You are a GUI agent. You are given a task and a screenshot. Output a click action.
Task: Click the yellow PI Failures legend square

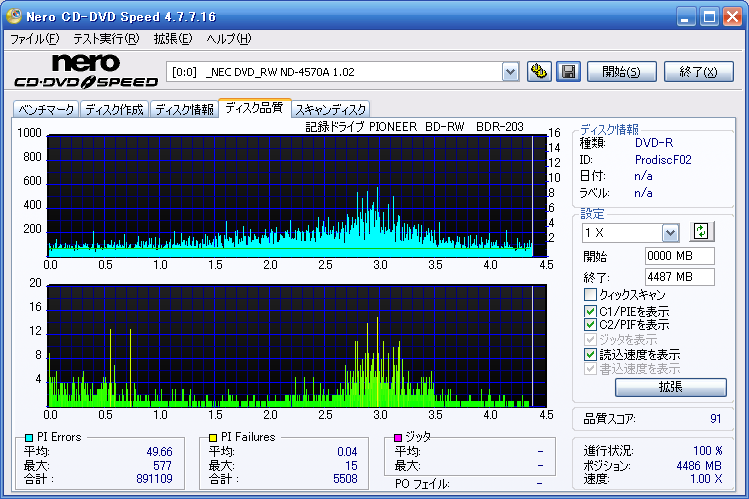point(213,437)
